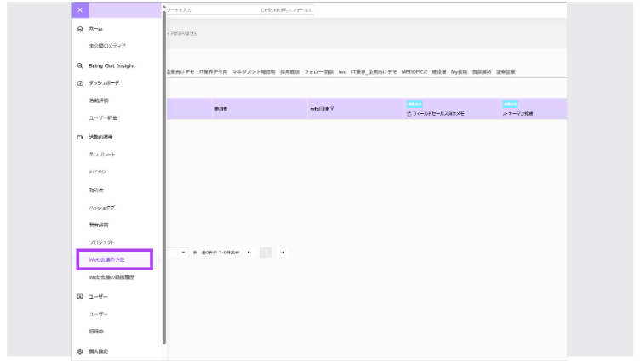Click the Bring Out Insight magnifier icon
Image resolution: width=640 pixels, height=364 pixels.
[80, 65]
